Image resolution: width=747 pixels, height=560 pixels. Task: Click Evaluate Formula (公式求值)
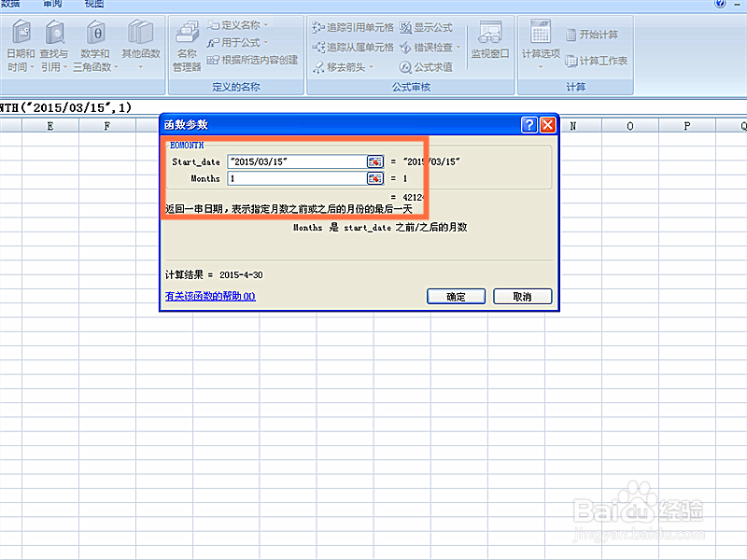pos(426,67)
